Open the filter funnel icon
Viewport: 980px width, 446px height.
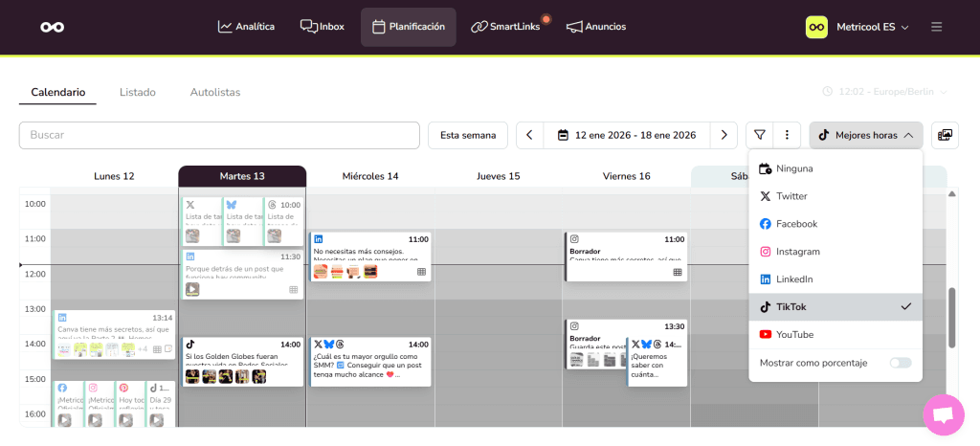click(x=760, y=135)
